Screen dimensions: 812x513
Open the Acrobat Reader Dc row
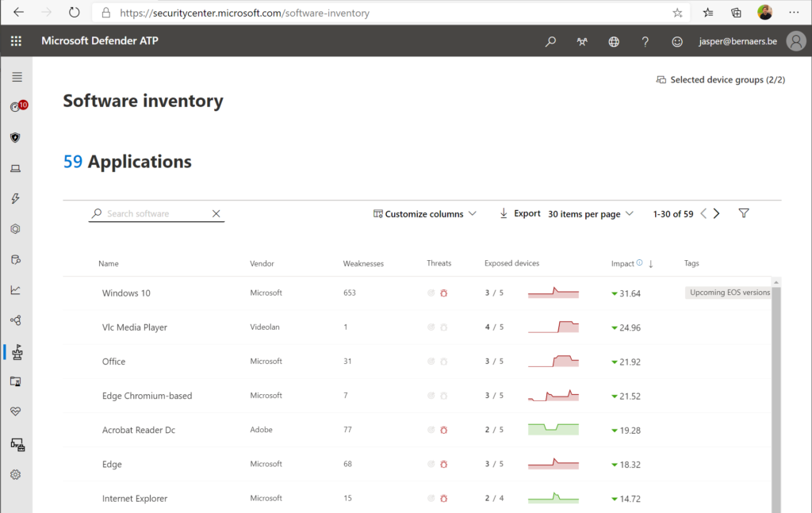[x=417, y=430]
